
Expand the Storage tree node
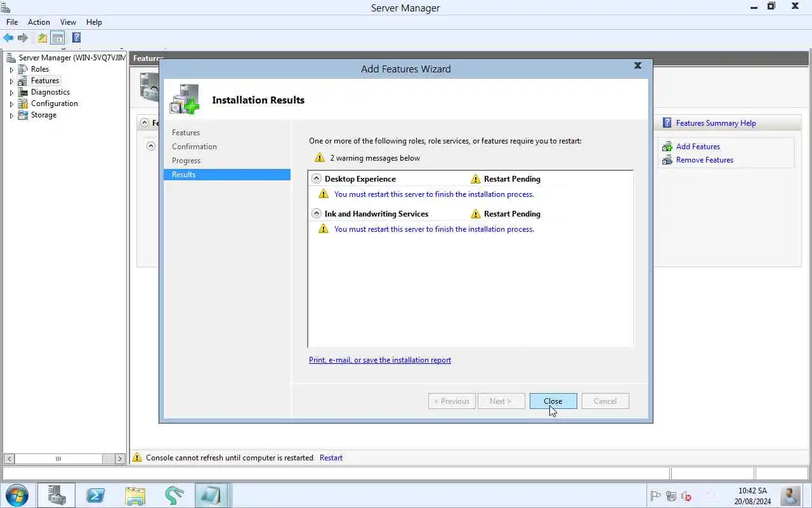(x=11, y=115)
